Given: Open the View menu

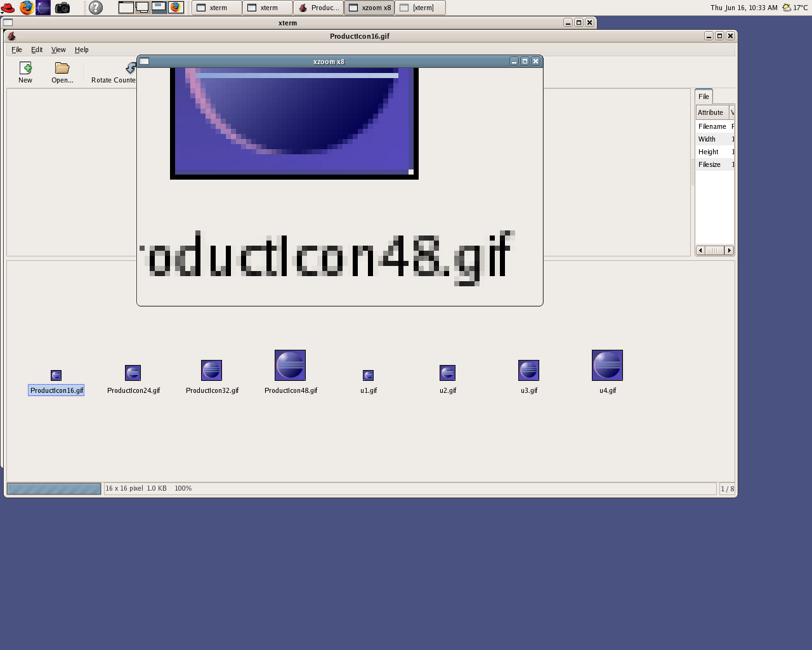Looking at the screenshot, I should pos(58,50).
